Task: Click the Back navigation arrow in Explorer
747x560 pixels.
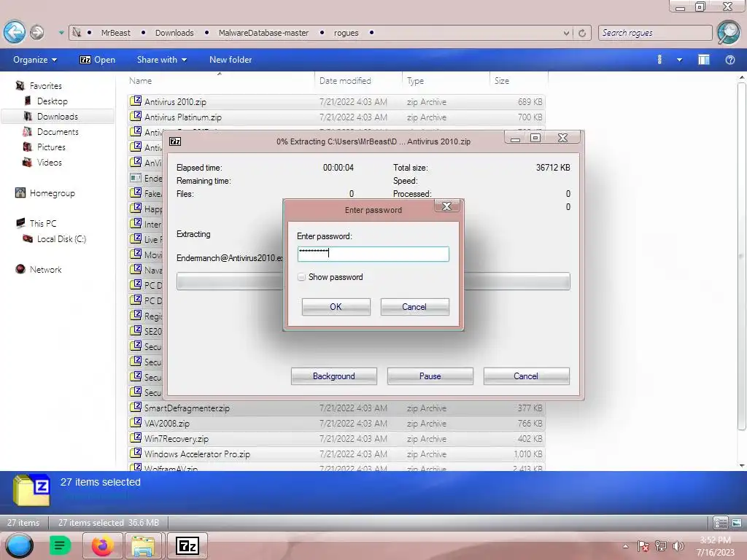Action: (15, 32)
